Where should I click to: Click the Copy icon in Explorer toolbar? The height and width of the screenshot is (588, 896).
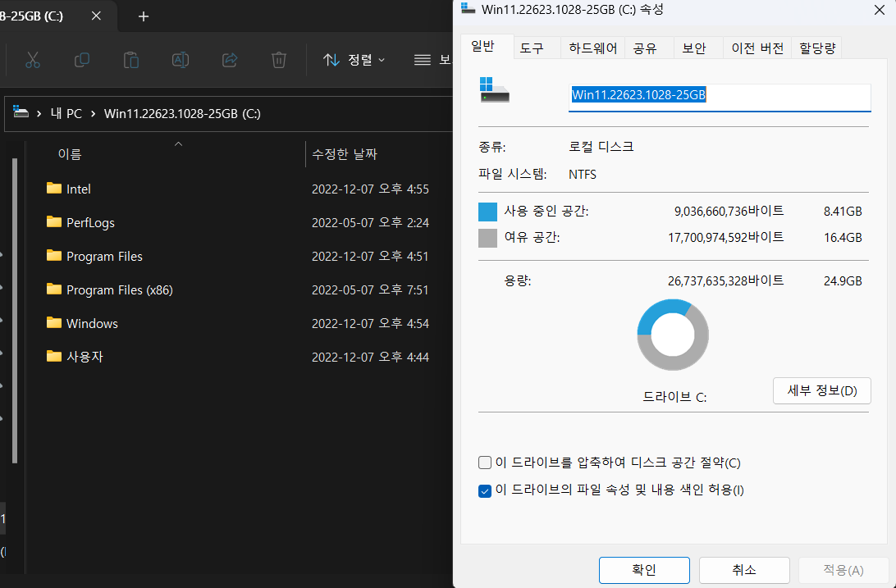click(x=82, y=60)
